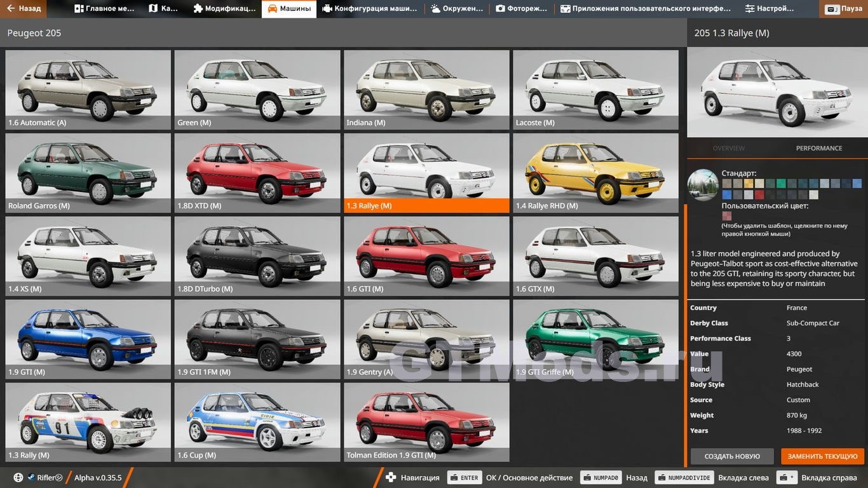
Task: Open the Карты tab with map icon
Action: (x=163, y=9)
